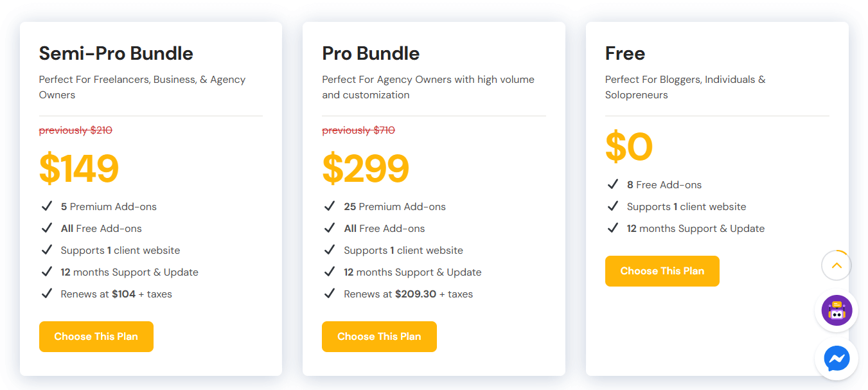The height and width of the screenshot is (390, 868).
Task: Click the struck-through previously $210 text
Action: coord(76,130)
